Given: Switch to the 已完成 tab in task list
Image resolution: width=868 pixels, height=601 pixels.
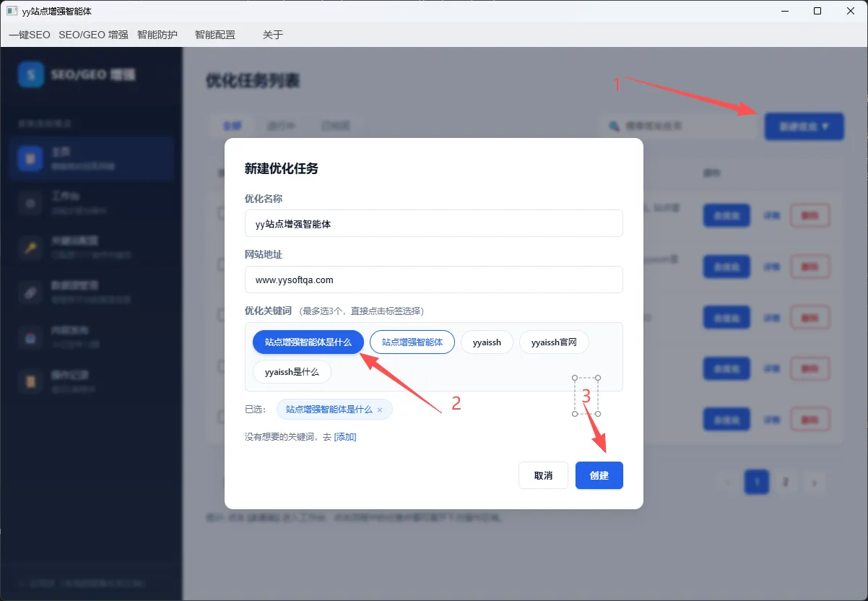Looking at the screenshot, I should 336,126.
